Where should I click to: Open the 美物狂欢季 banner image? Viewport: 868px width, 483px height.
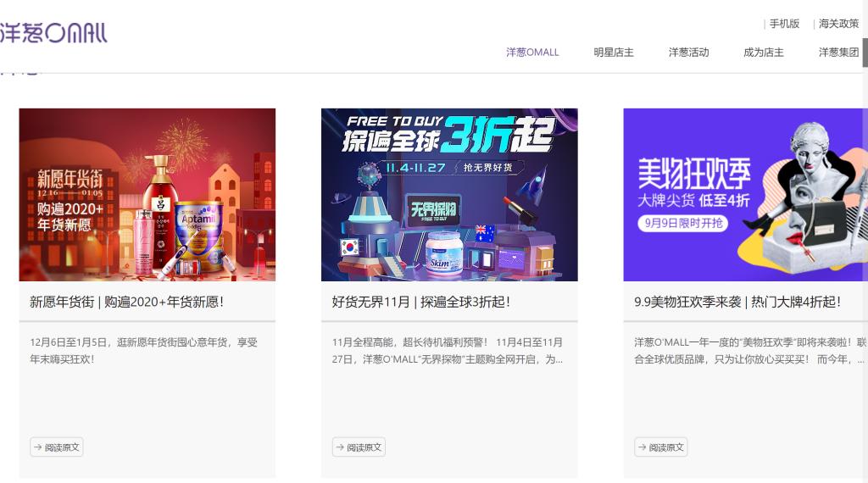[x=744, y=195]
